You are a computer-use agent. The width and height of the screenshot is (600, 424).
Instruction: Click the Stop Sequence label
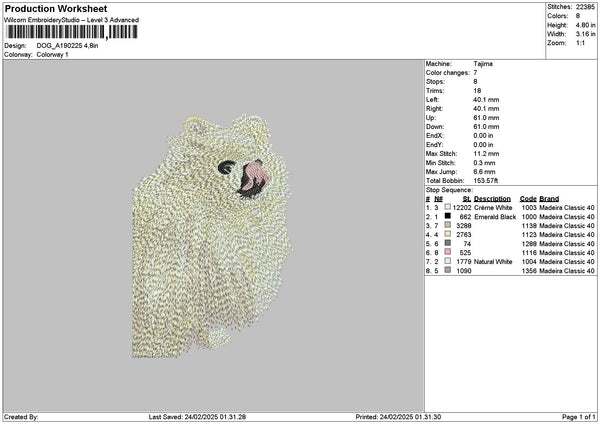[446, 189]
